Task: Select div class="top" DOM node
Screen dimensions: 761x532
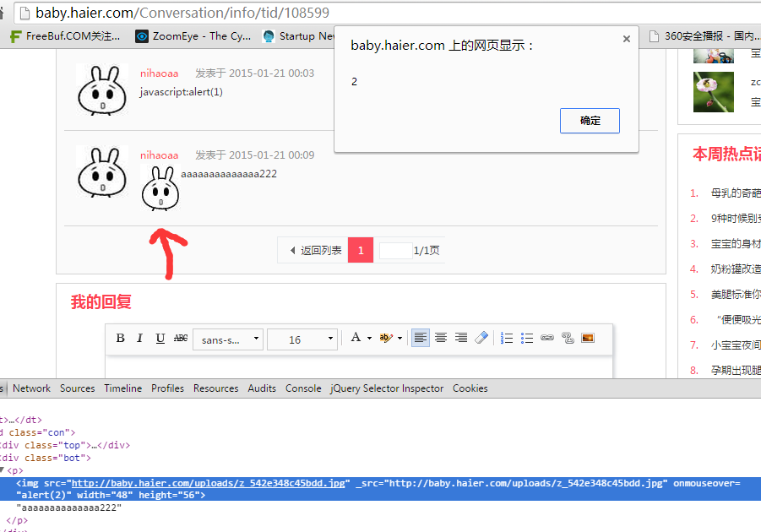Action: point(65,445)
